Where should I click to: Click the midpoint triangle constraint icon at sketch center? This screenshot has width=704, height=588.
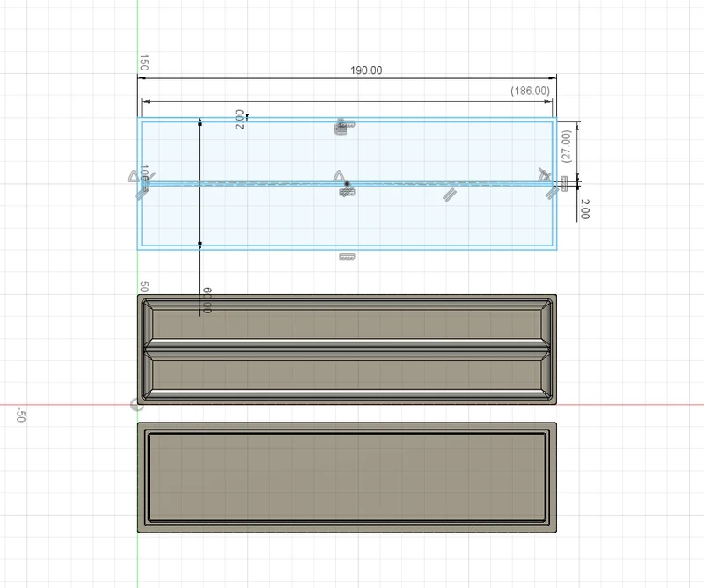pos(339,176)
